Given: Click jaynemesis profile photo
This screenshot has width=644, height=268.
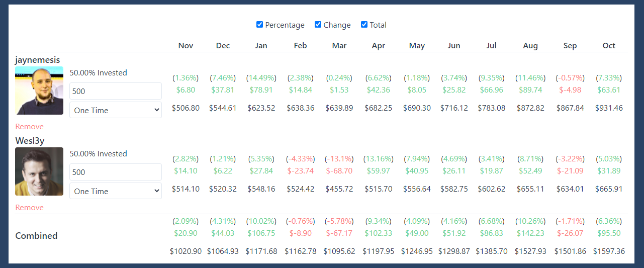Looking at the screenshot, I should [x=39, y=91].
